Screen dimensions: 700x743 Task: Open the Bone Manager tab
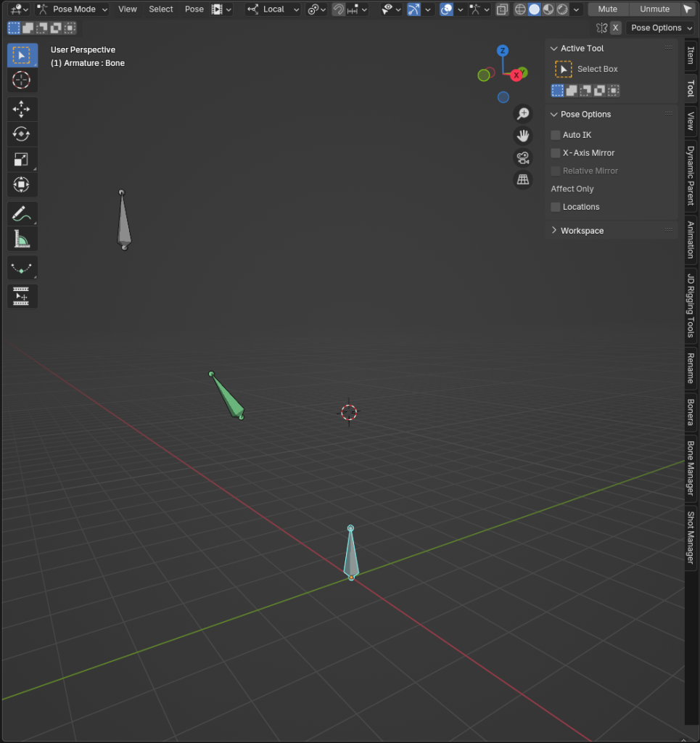pos(691,468)
